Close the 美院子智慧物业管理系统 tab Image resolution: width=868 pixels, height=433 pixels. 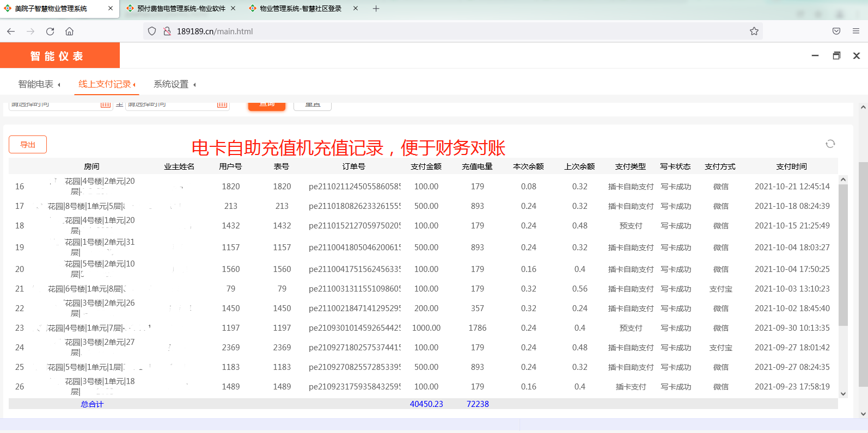(111, 9)
